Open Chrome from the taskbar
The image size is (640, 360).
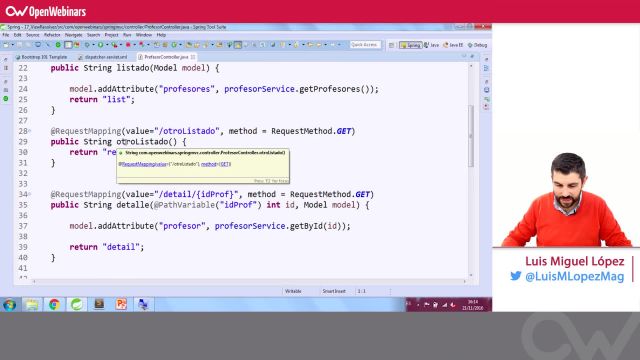[54, 304]
